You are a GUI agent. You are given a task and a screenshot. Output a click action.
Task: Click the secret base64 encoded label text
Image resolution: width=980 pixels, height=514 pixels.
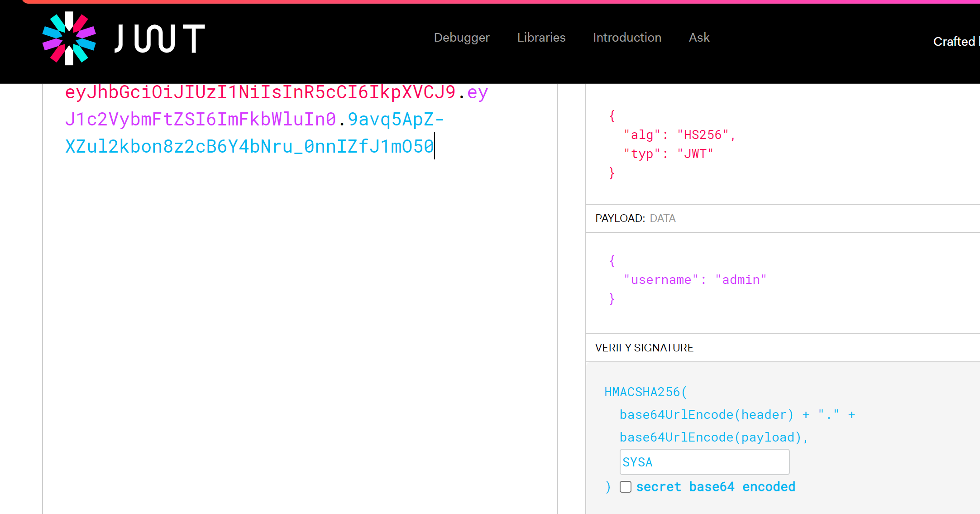click(x=715, y=487)
